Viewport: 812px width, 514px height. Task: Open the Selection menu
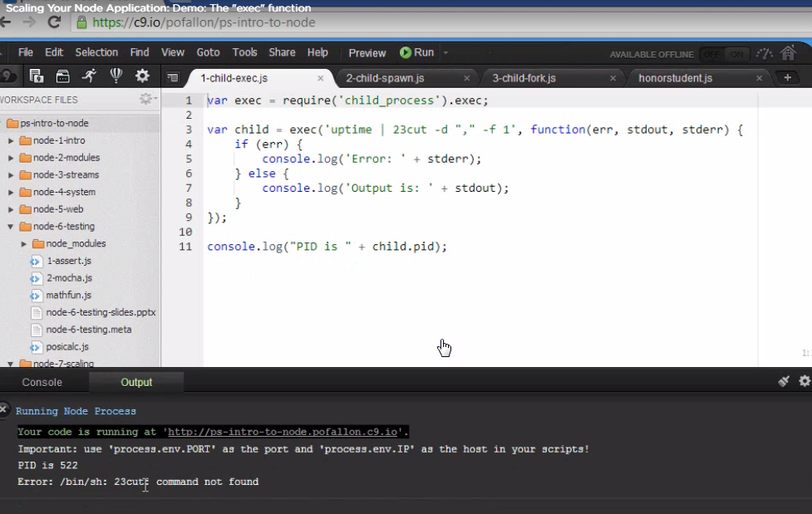click(x=96, y=52)
